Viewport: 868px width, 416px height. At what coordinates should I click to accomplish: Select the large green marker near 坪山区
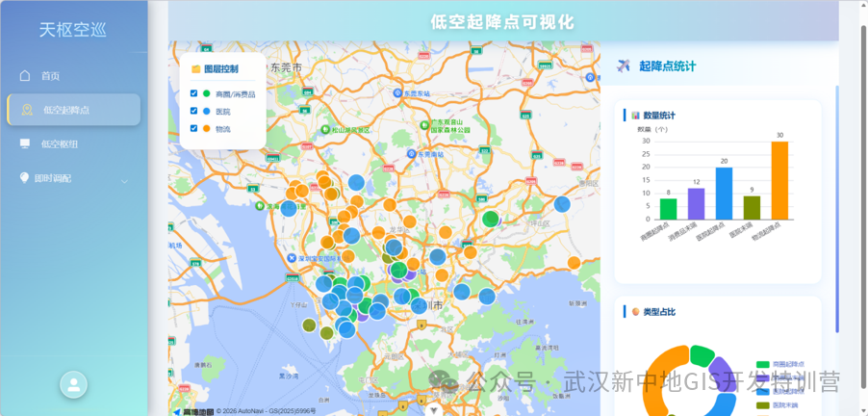coord(491,219)
